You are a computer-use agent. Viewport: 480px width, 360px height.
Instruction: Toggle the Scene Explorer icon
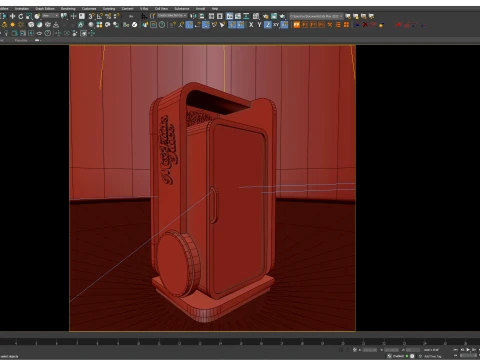[211, 16]
